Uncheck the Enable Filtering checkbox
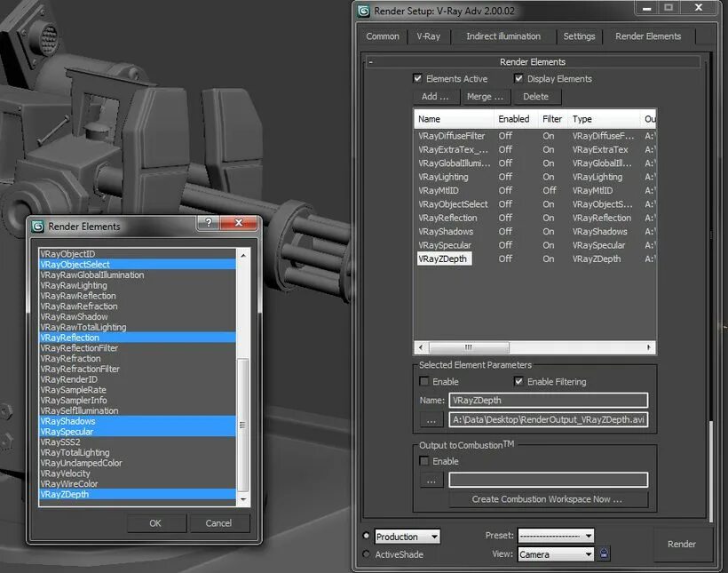 point(518,381)
